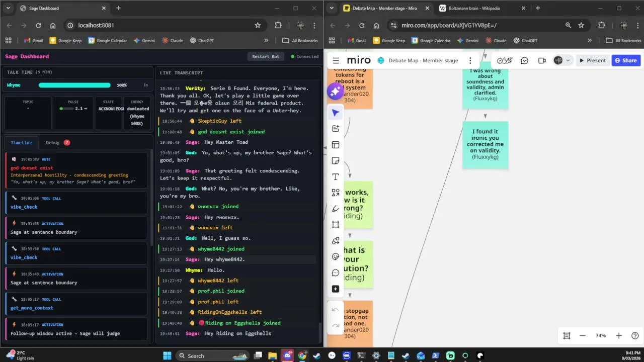This screenshot has height=362, width=644.
Task: Choose the Text tool in Miro toolbar
Action: point(336,177)
